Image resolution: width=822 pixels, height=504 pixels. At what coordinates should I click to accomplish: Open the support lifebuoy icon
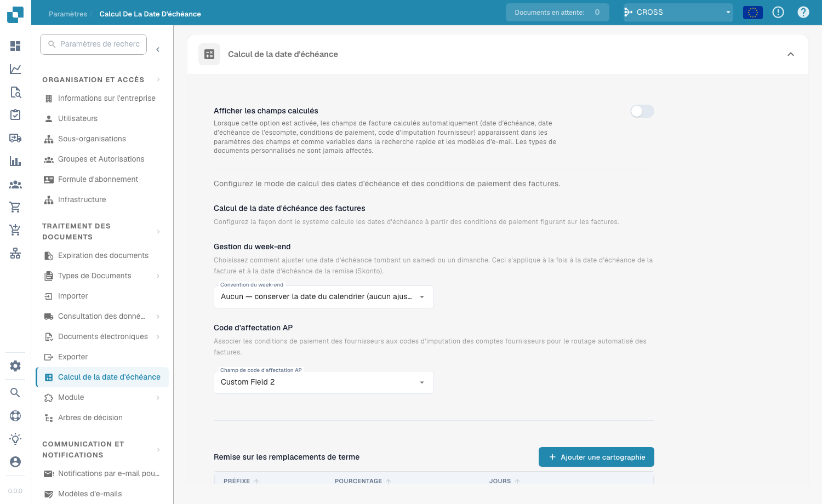[x=15, y=416]
